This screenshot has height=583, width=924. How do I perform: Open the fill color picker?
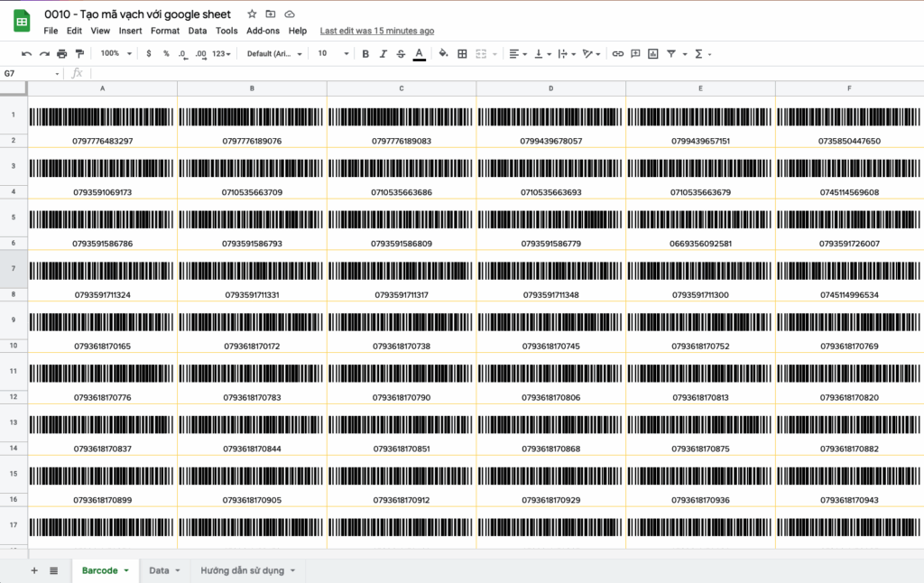(x=443, y=54)
